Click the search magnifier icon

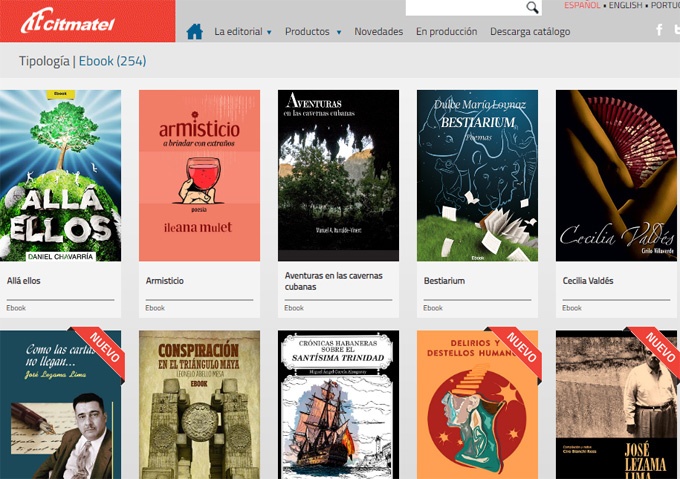pyautogui.click(x=532, y=8)
